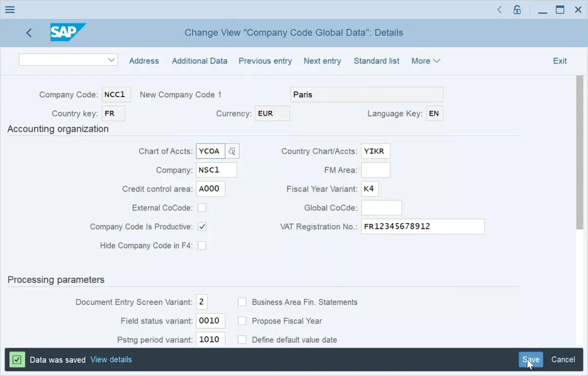Image resolution: width=588 pixels, height=376 pixels.
Task: Open the Address toolbar item
Action: 144,61
